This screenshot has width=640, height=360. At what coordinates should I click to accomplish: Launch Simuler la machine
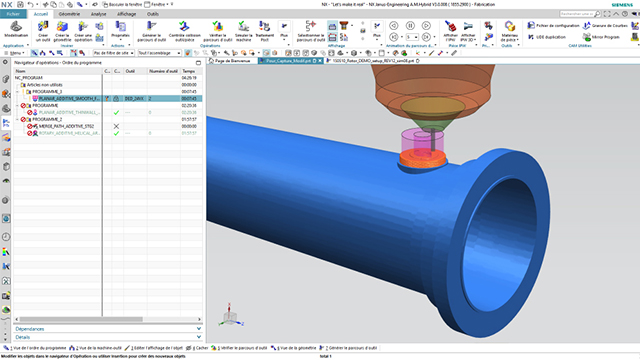point(244,32)
